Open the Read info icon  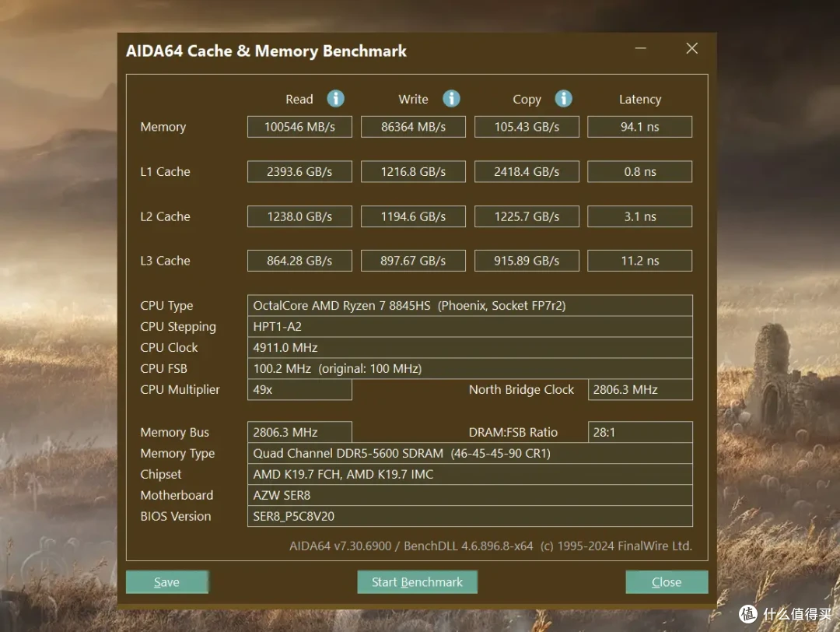click(x=335, y=99)
